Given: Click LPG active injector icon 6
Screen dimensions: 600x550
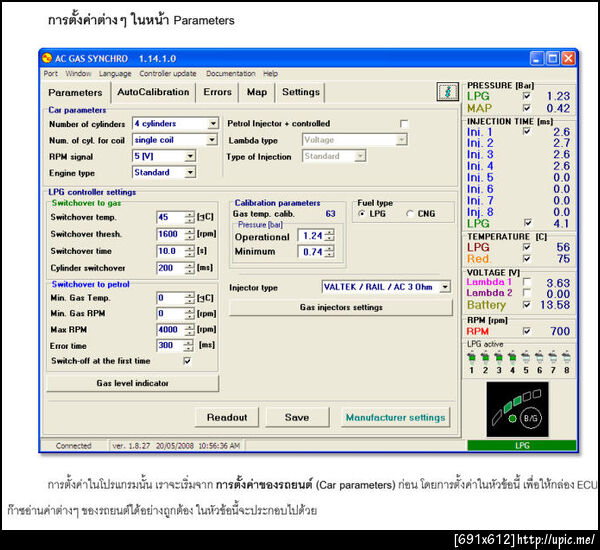Looking at the screenshot, I should point(540,357).
